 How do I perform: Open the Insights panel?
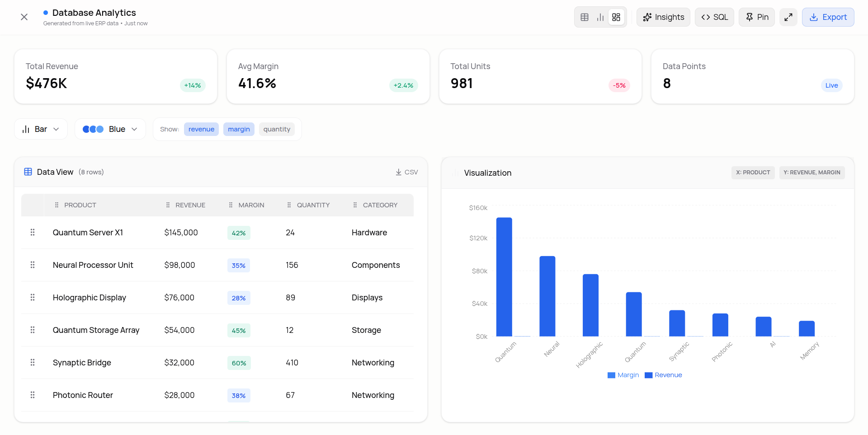(663, 17)
